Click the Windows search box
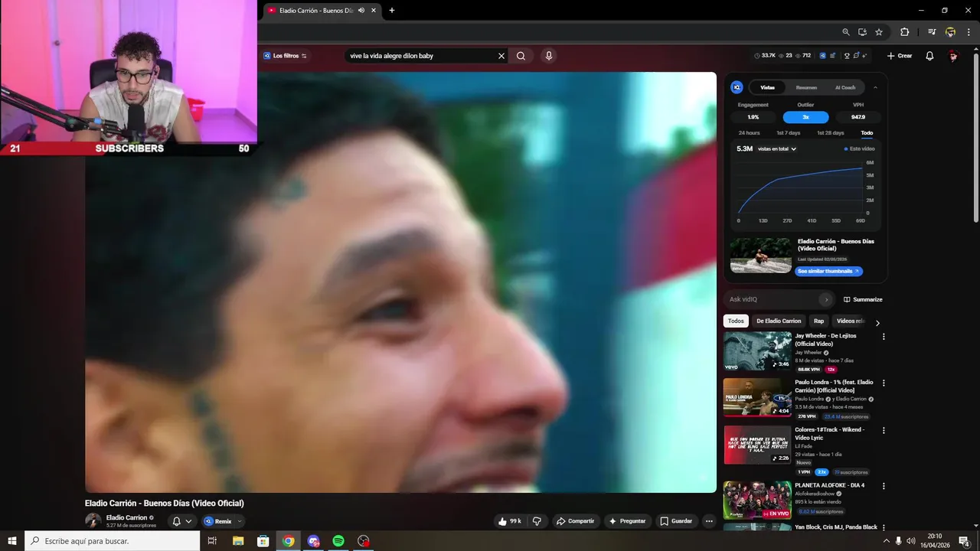The height and width of the screenshot is (551, 980). (x=113, y=541)
